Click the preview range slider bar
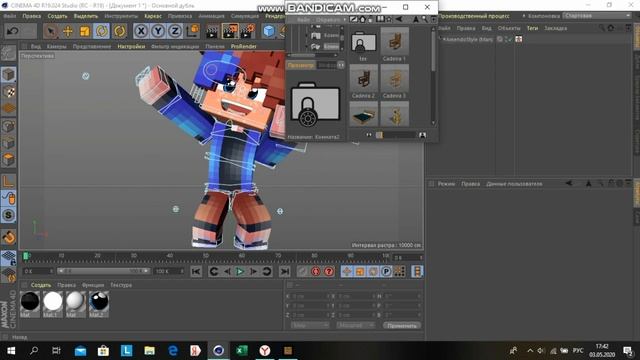Screen dimensions: 640x360 coord(103,271)
